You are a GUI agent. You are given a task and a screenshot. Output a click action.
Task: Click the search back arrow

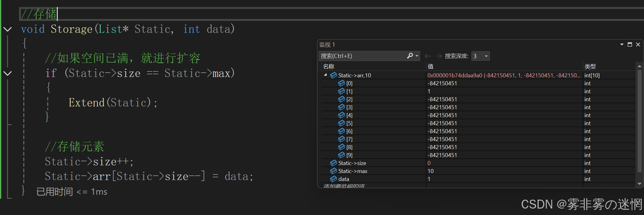[428, 56]
